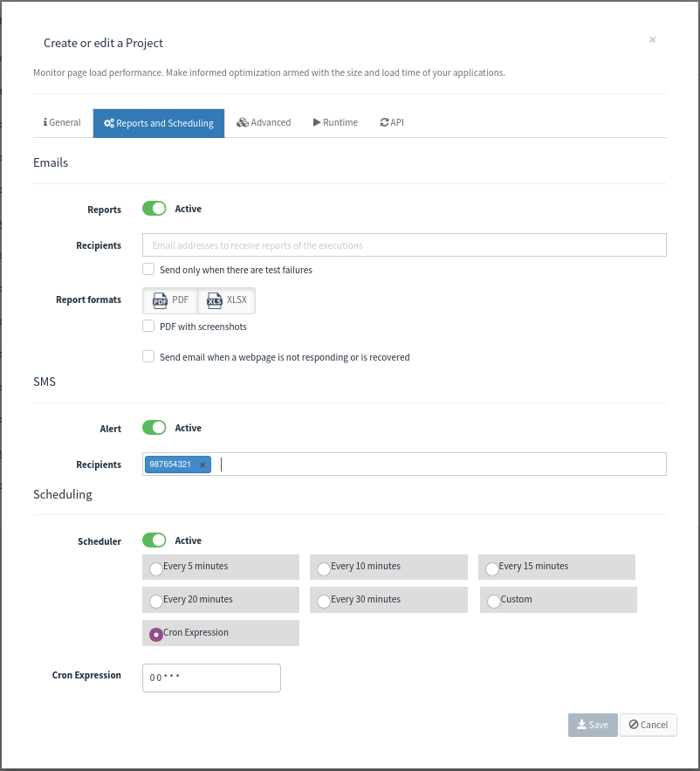Toggle the SMS Alert Active switch
This screenshot has height=771, width=700.
click(154, 428)
